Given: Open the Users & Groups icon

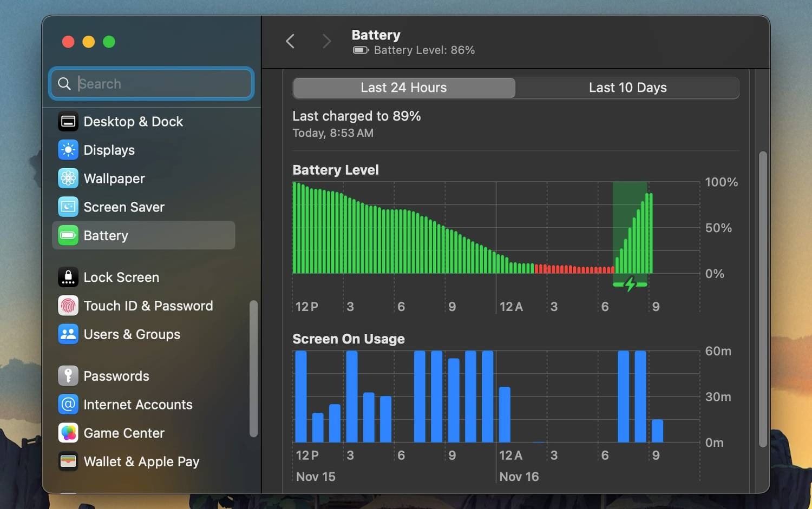Looking at the screenshot, I should pyautogui.click(x=68, y=334).
